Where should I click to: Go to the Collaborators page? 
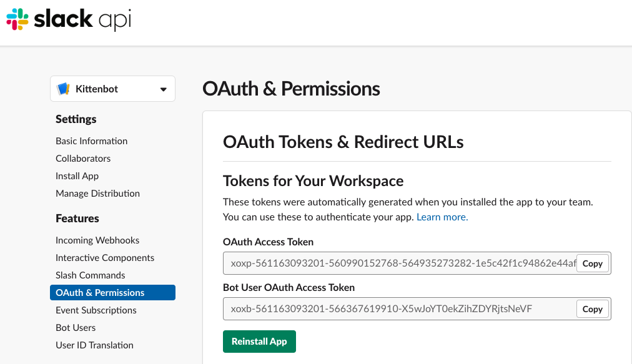[x=83, y=159]
